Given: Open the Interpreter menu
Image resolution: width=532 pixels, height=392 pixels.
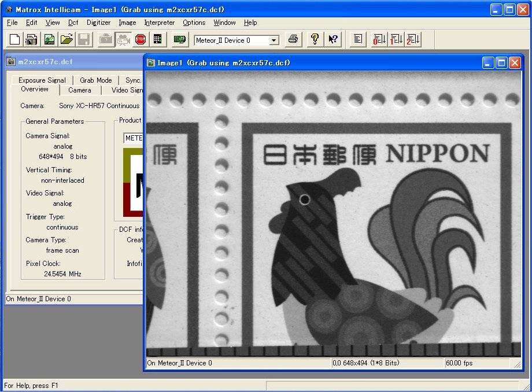Looking at the screenshot, I should (159, 23).
